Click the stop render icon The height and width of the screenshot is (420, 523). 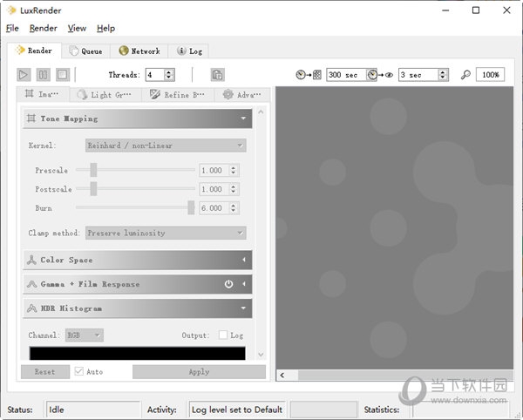[62, 75]
